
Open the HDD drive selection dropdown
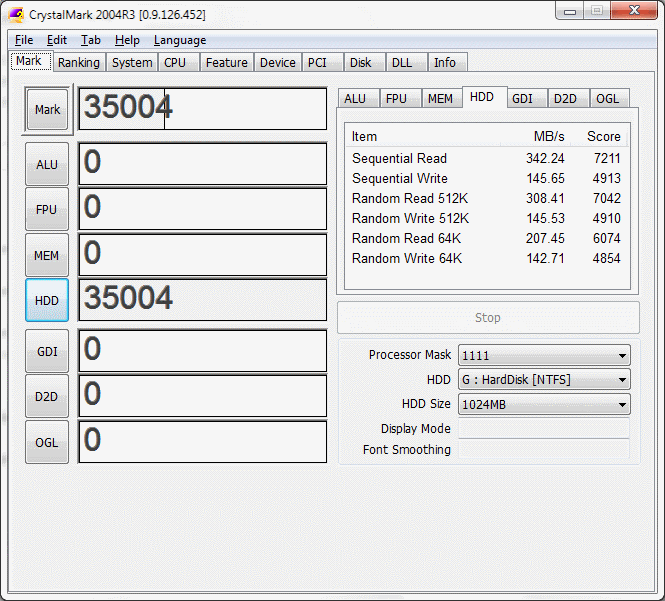pos(544,380)
